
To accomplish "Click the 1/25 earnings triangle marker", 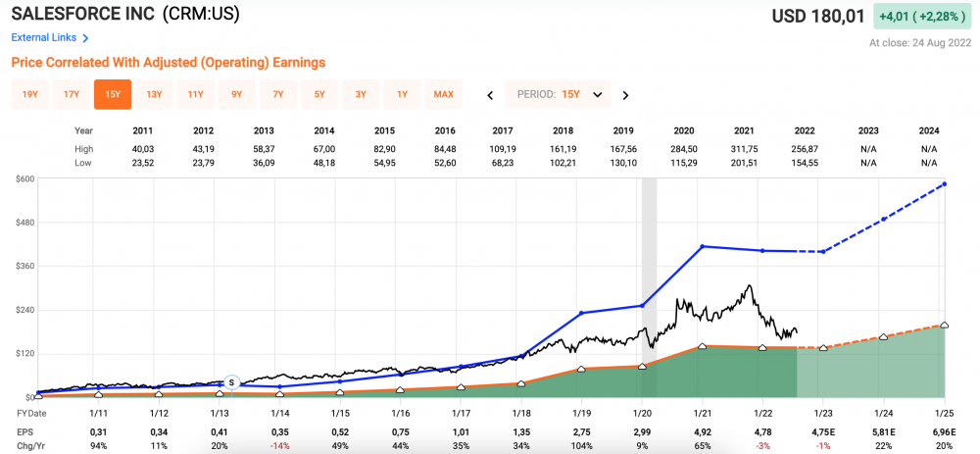I will pyautogui.click(x=945, y=325).
